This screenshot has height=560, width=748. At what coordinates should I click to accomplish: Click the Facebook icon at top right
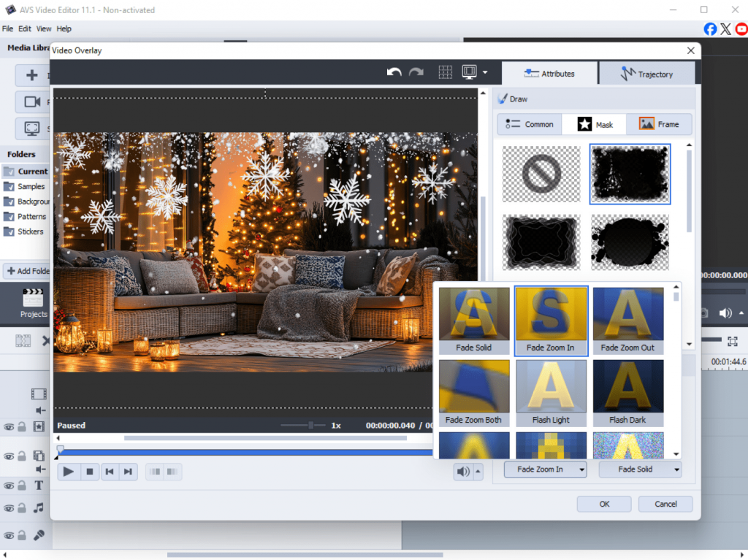coord(710,29)
